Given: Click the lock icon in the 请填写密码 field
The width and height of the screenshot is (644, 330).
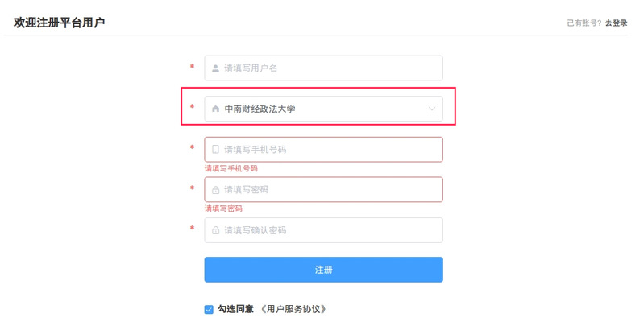Looking at the screenshot, I should 215,190.
